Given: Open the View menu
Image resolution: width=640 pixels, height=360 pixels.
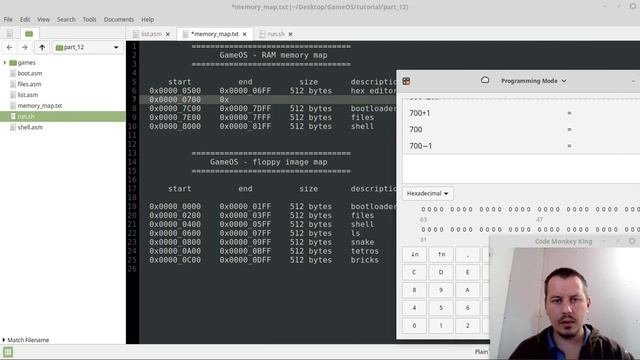Looking at the screenshot, I should tap(43, 19).
